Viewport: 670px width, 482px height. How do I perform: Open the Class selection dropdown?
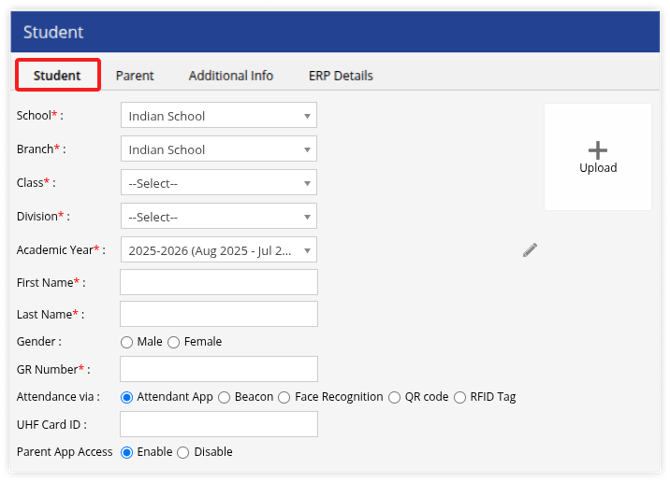click(218, 183)
